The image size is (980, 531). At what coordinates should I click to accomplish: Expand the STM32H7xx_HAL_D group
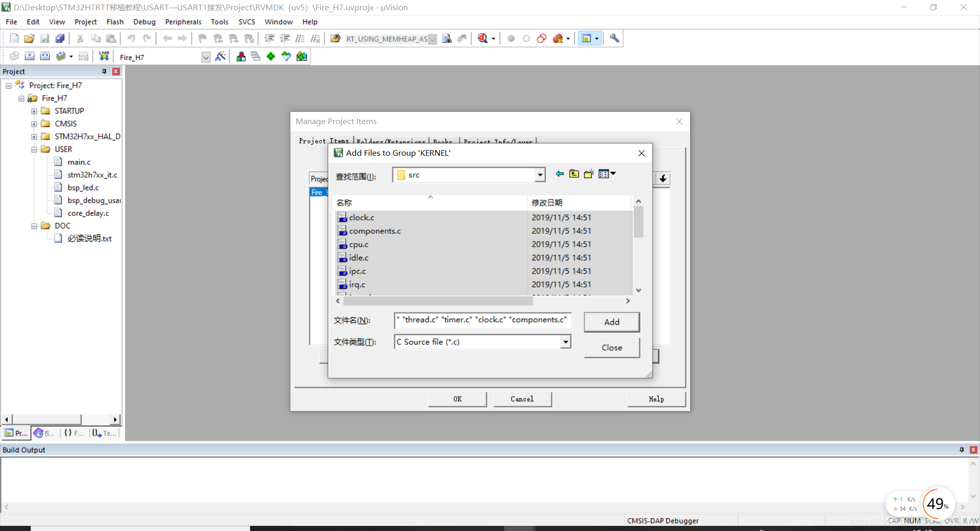tap(34, 136)
